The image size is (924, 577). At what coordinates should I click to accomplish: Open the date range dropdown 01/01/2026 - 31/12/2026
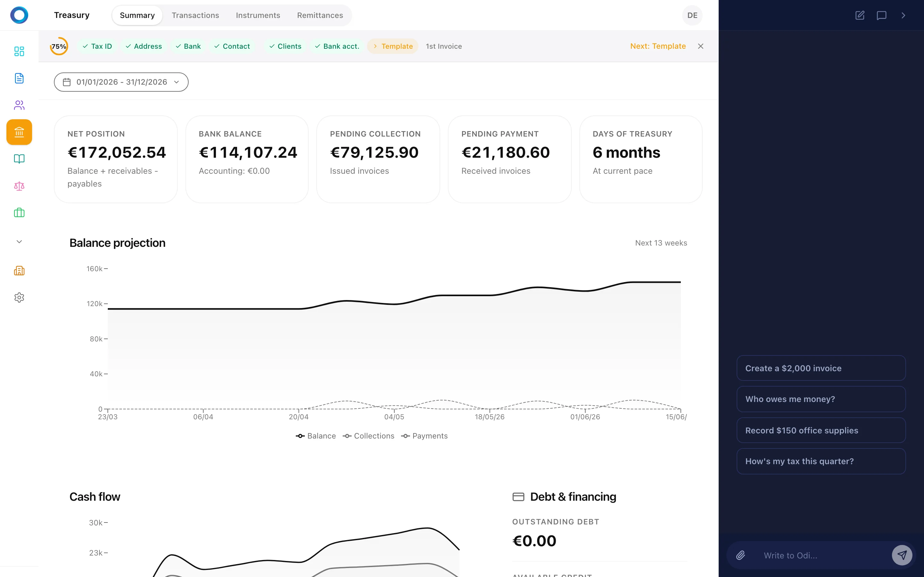[x=121, y=82]
